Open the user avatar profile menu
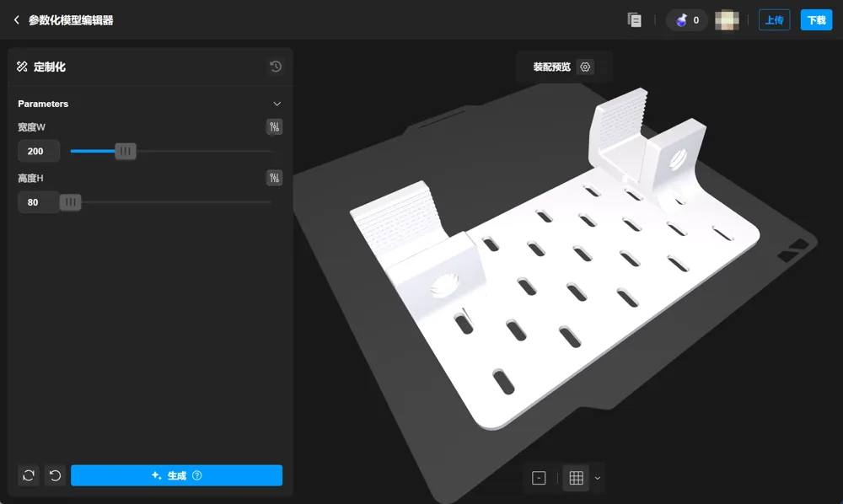The width and height of the screenshot is (843, 504). click(x=727, y=20)
